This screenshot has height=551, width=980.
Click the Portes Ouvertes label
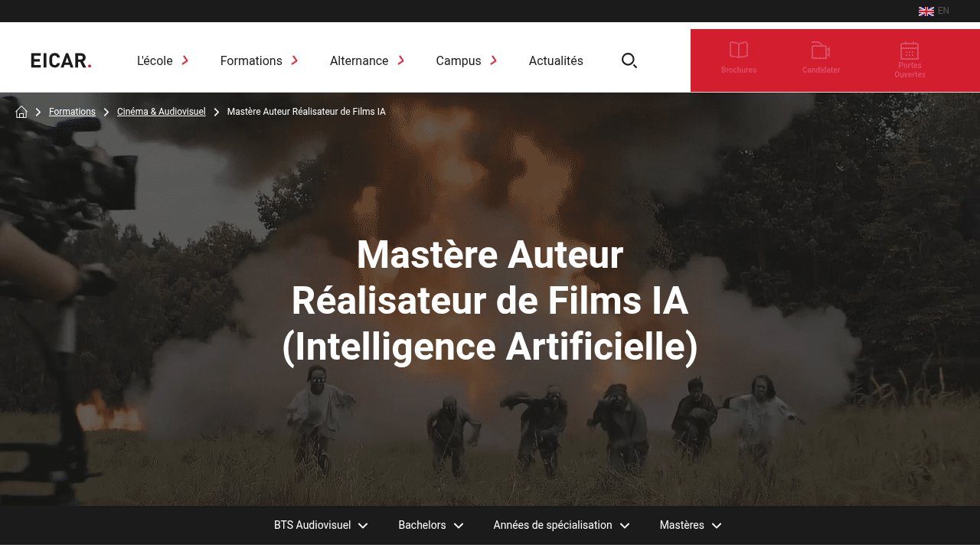tap(910, 70)
